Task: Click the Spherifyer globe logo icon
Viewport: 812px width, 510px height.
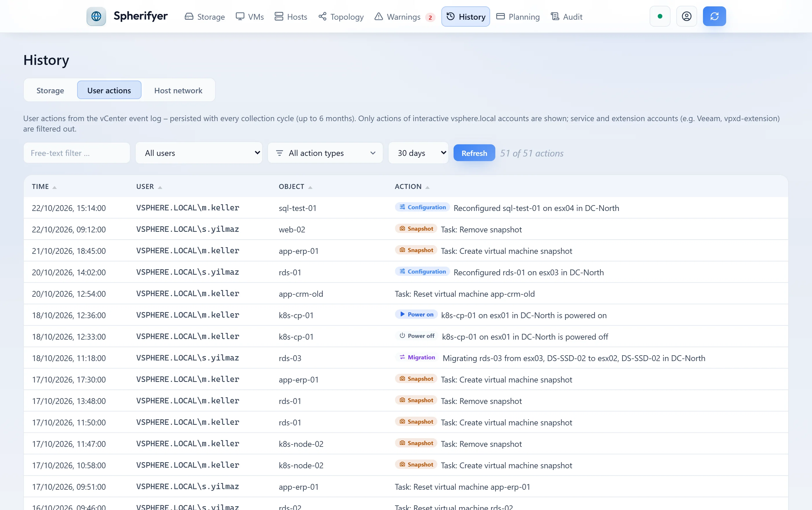Action: 96,16
